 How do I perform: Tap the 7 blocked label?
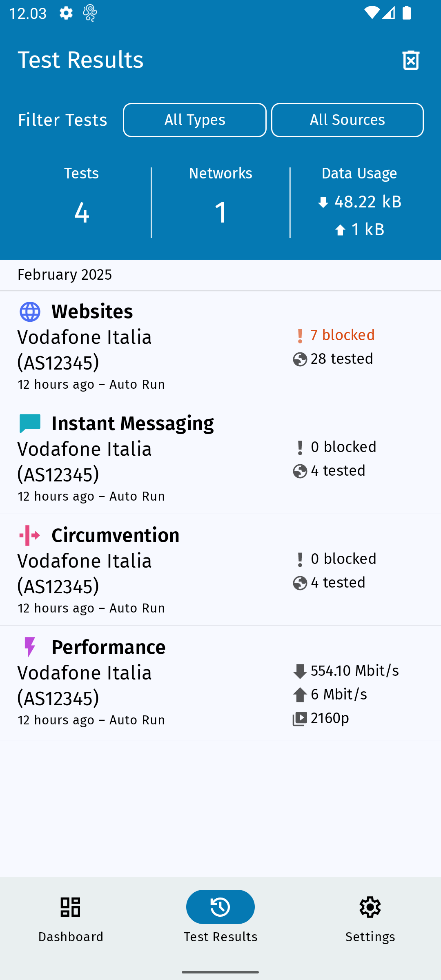pyautogui.click(x=342, y=335)
